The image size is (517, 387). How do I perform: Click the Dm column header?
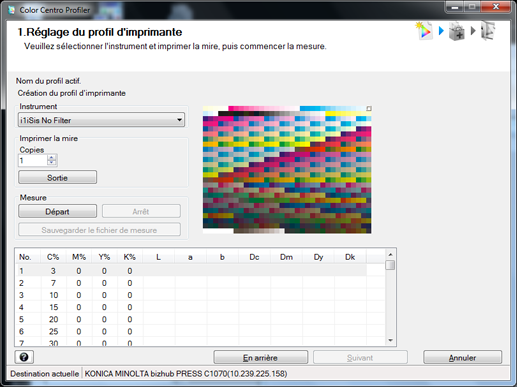pyautogui.click(x=286, y=257)
